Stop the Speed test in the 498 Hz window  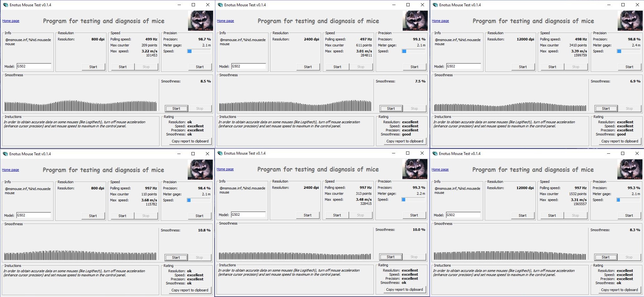(576, 67)
